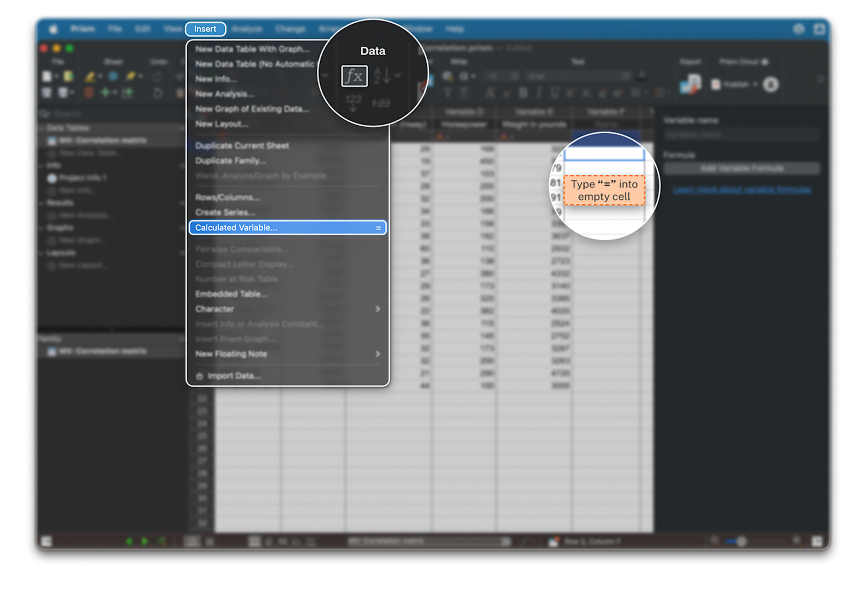The width and height of the screenshot is (868, 599).
Task: Click the Variable name input field
Action: click(741, 135)
